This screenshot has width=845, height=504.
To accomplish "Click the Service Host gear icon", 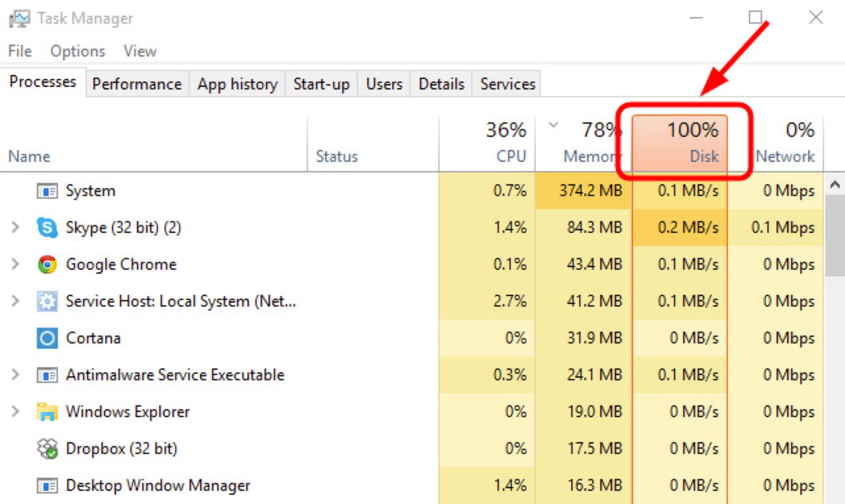I will click(48, 302).
